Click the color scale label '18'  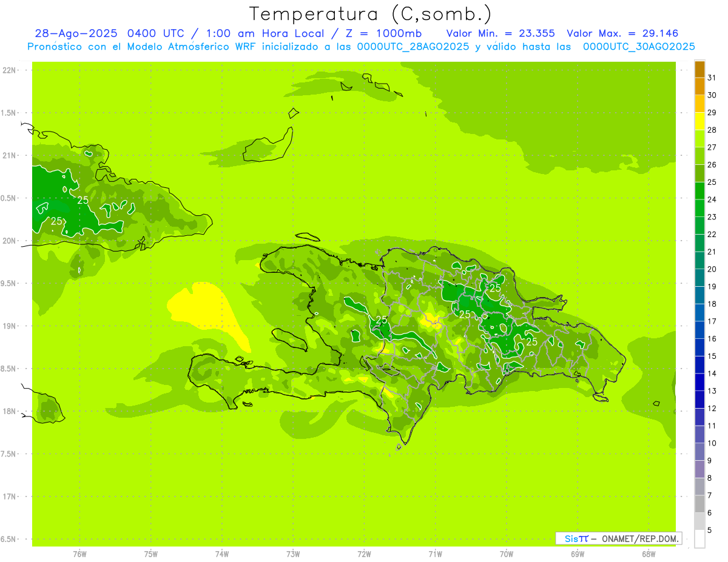pyautogui.click(x=712, y=304)
